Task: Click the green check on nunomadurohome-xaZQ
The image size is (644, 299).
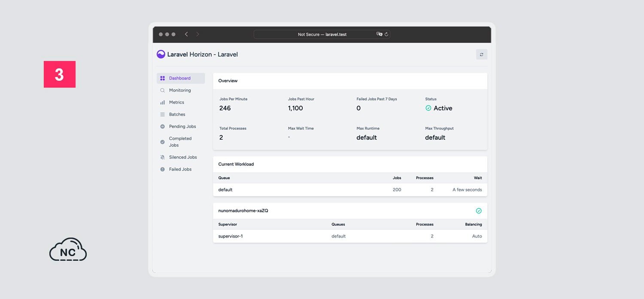Action: tap(479, 211)
